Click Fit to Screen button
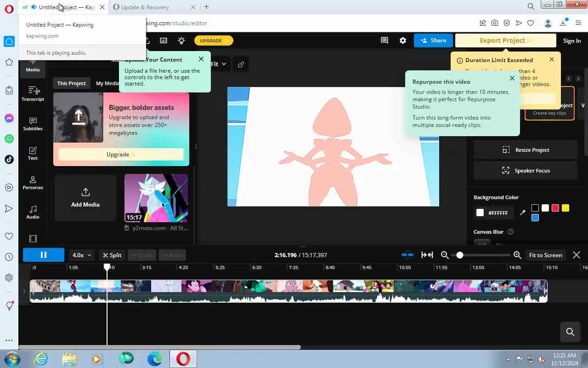588x368 pixels. pos(545,255)
